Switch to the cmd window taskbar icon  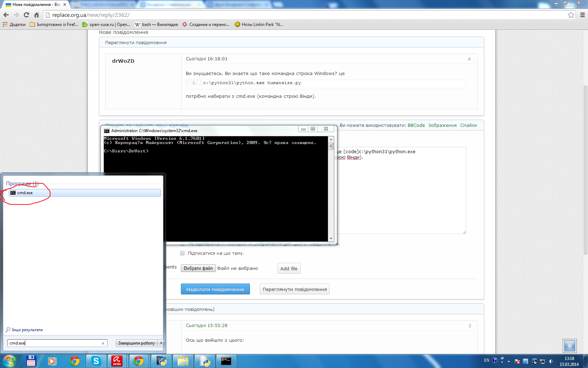click(x=226, y=361)
